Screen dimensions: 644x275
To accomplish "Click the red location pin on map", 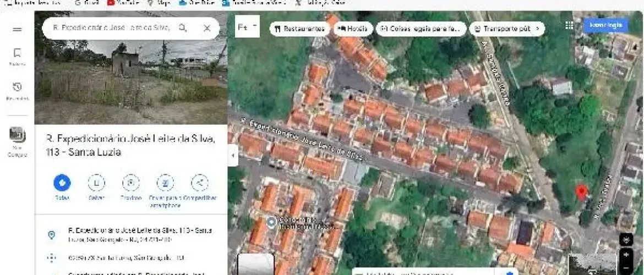I will click(x=581, y=192).
